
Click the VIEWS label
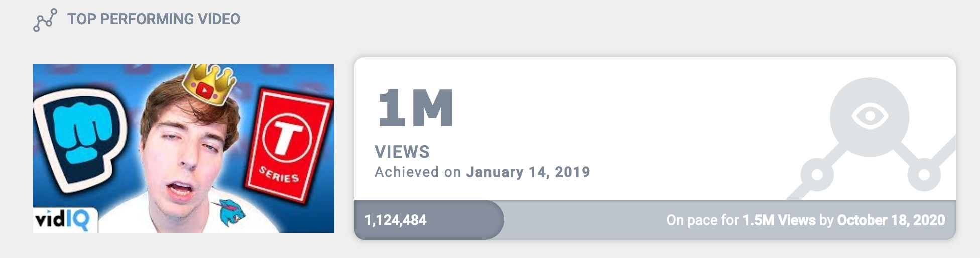coord(402,152)
